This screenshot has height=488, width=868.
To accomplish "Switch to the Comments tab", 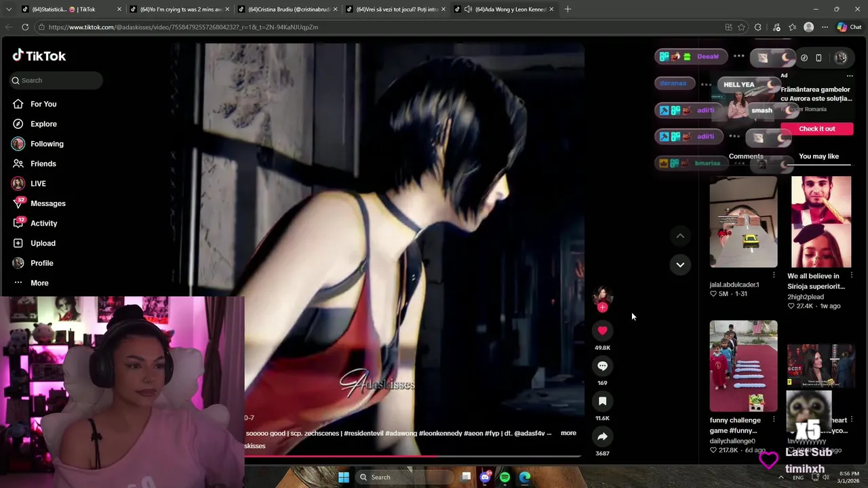I will click(746, 156).
